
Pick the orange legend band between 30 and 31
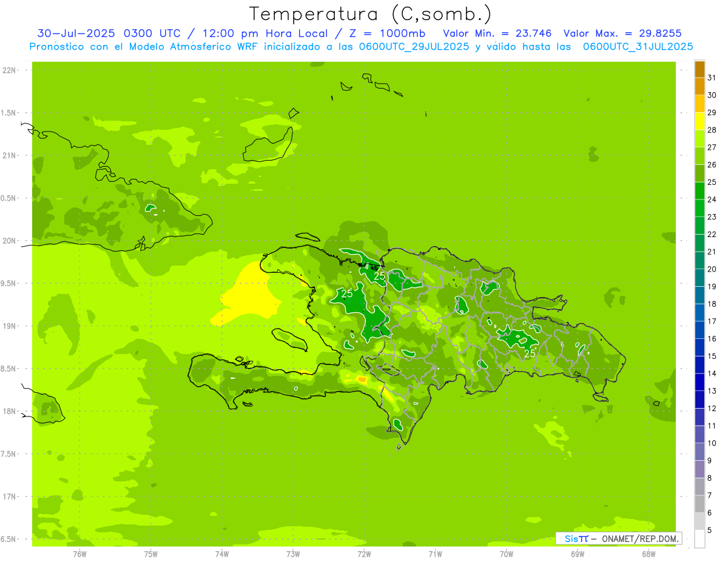[x=699, y=86]
